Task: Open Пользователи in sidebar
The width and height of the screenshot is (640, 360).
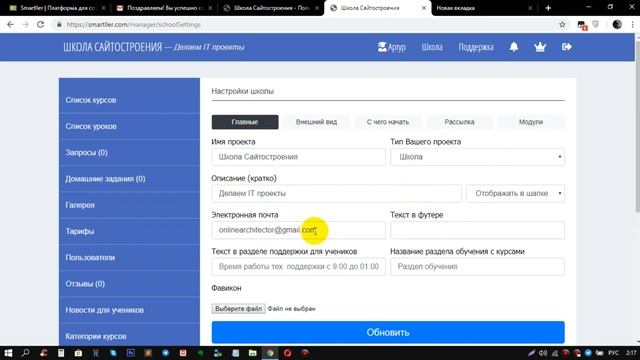Action: click(x=129, y=258)
